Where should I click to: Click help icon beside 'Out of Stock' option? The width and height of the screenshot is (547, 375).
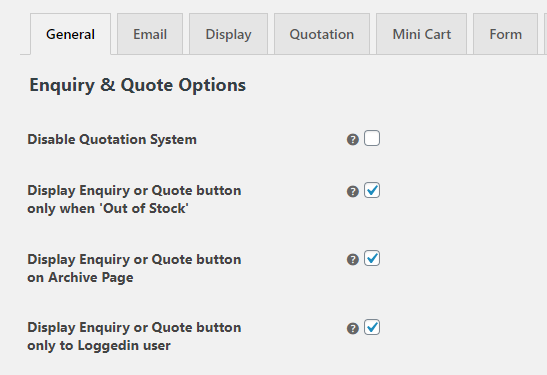(x=353, y=191)
